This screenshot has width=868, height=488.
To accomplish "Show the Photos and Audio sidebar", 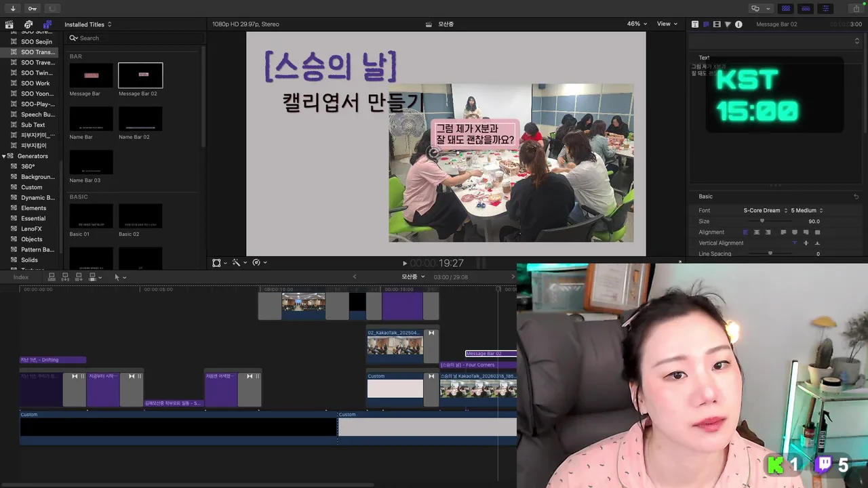I will 28,24.
